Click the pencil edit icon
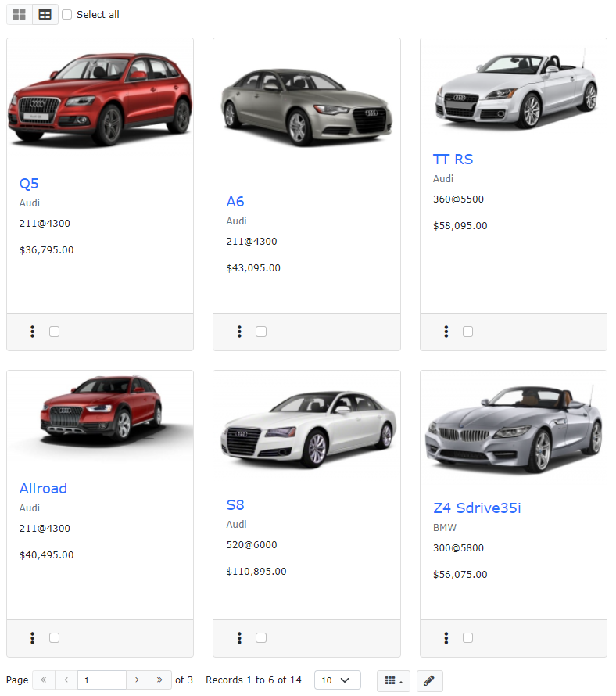 point(428,680)
